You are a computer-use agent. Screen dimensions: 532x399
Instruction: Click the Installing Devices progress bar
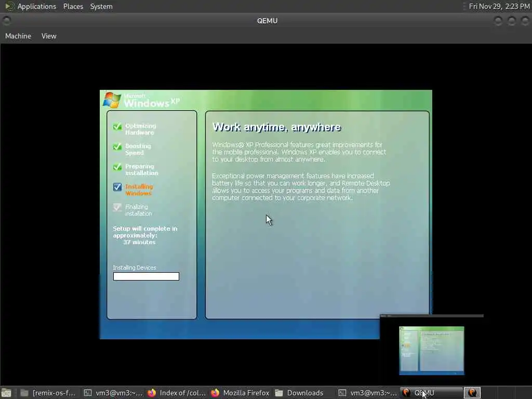[x=146, y=276]
